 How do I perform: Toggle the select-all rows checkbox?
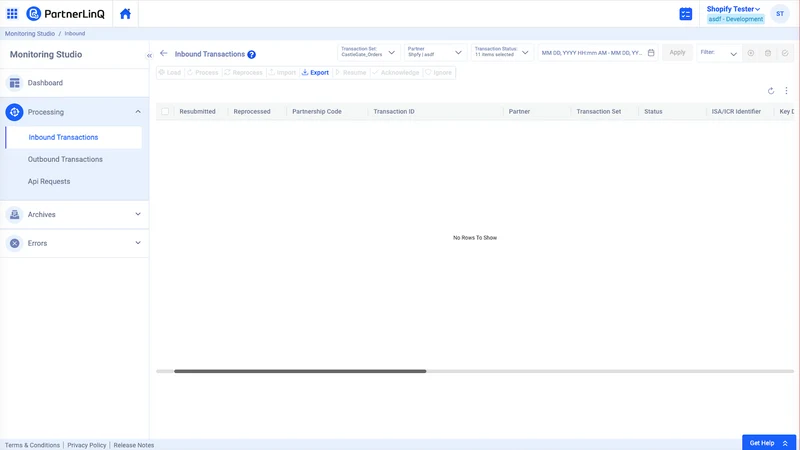pos(165,111)
